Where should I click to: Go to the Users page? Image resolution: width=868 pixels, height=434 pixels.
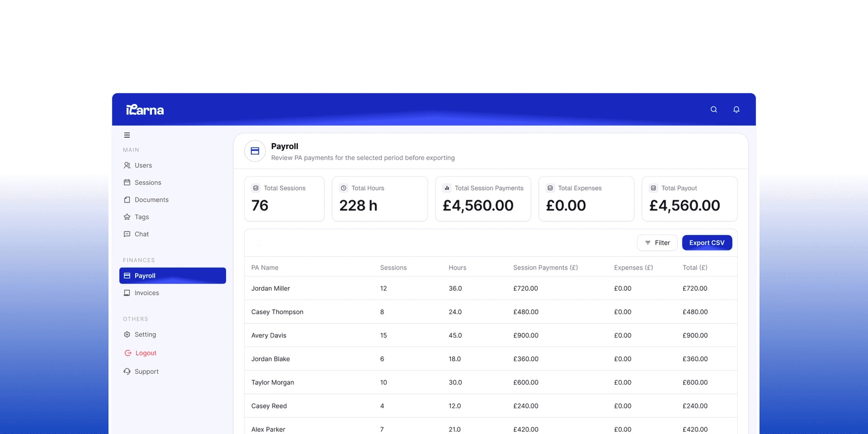[143, 165]
